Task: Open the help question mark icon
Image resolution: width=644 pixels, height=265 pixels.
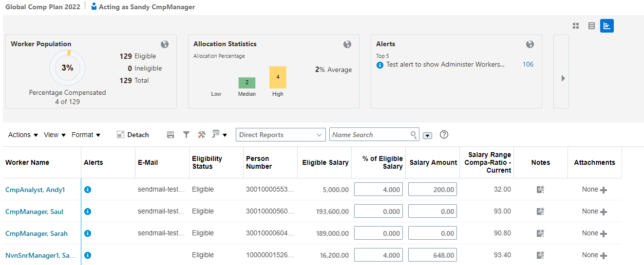Action: tap(444, 135)
